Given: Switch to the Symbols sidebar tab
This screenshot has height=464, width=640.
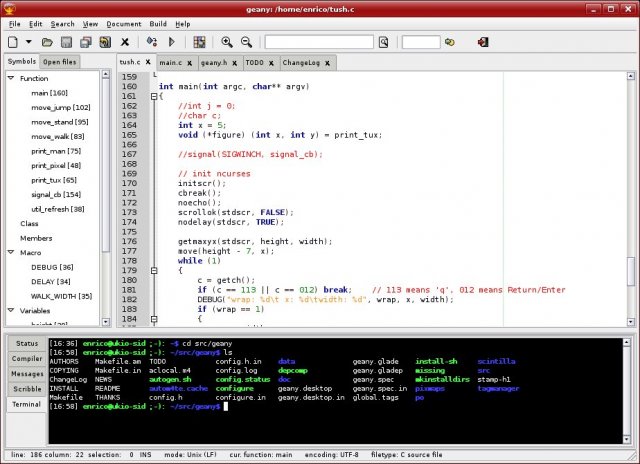Looking at the screenshot, I should pos(22,61).
